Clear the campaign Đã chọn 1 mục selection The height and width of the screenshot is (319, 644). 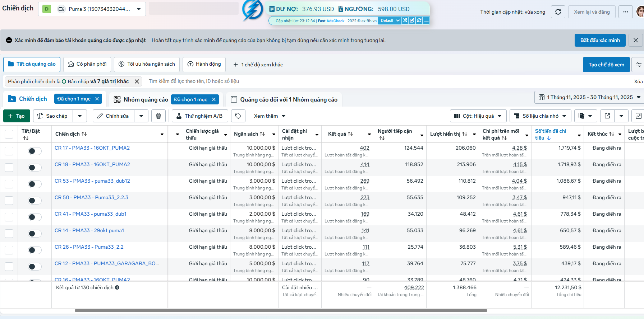click(97, 99)
